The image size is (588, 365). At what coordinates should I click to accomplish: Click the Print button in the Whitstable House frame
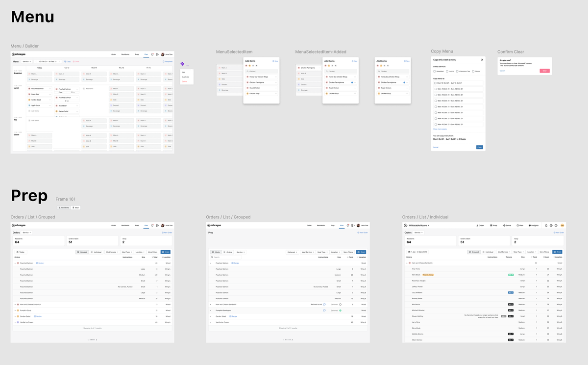pos(557,252)
